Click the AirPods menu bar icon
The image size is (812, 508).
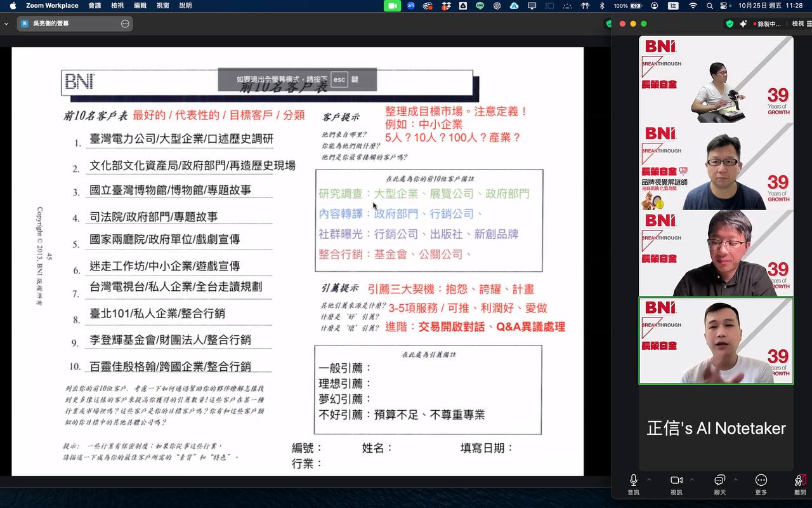(584, 5)
